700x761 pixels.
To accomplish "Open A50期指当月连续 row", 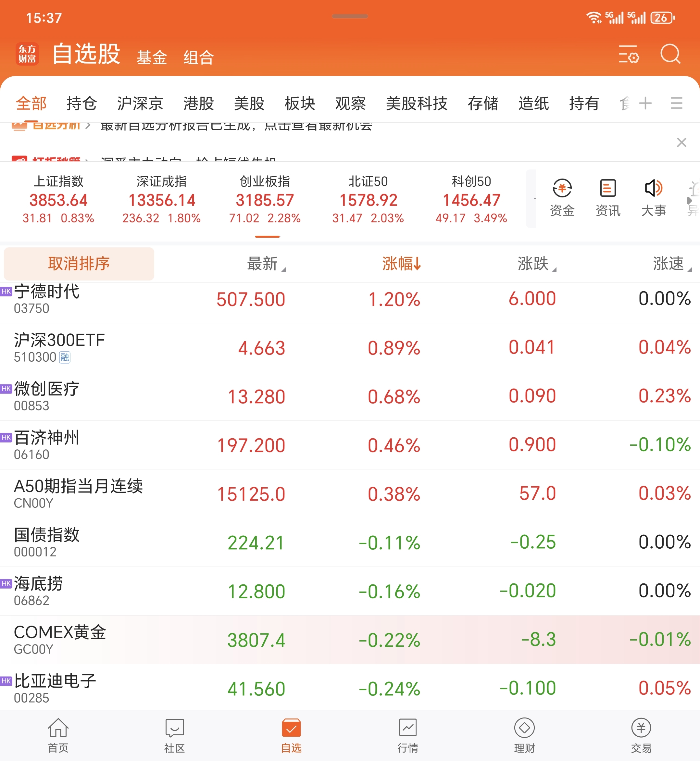I will [350, 493].
